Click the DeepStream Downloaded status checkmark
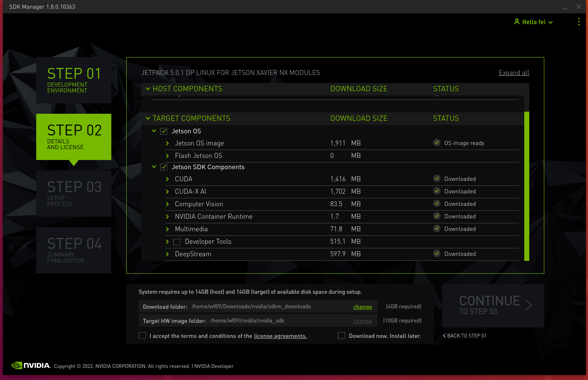 [x=437, y=253]
